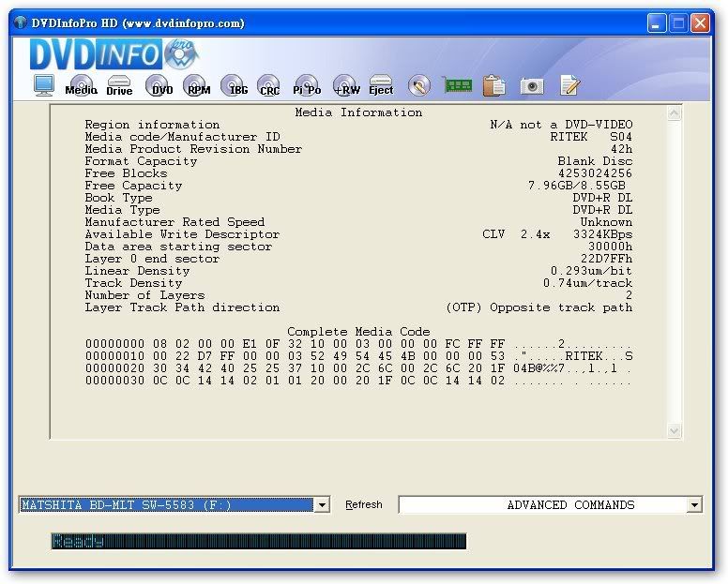Viewport: 728px width, 584px height.
Task: Start the CRC check tool
Action: [269, 85]
